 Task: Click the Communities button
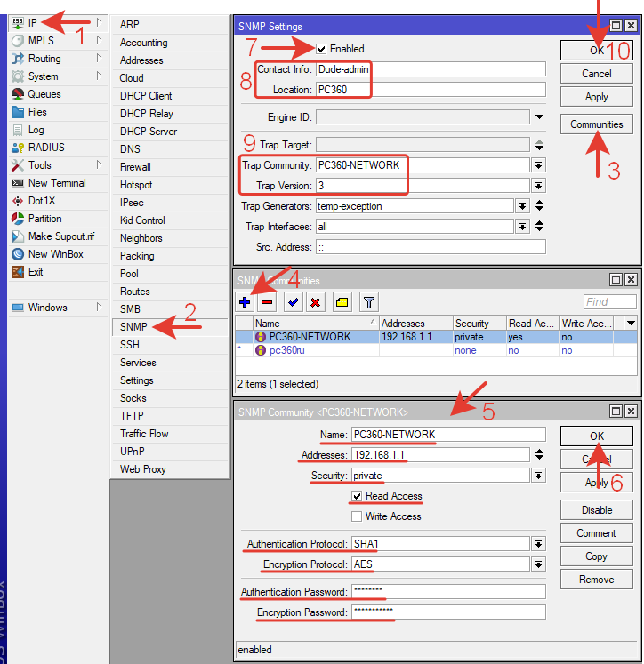pos(597,124)
